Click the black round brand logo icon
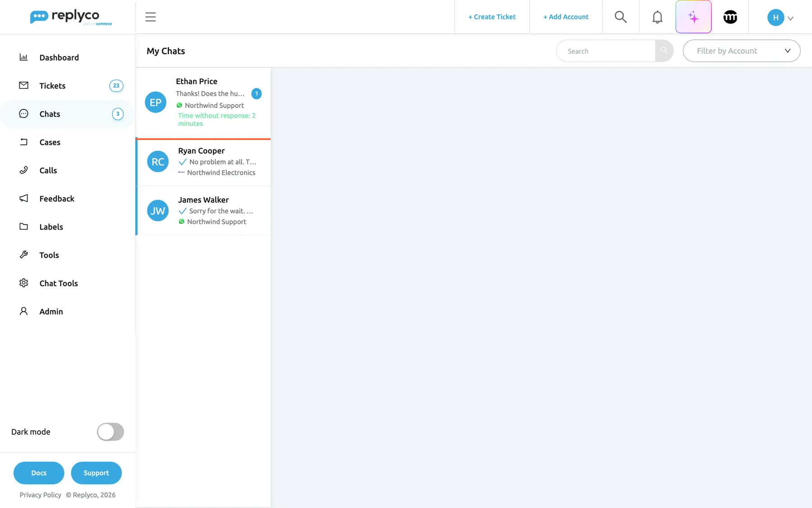The height and width of the screenshot is (508, 812). (x=730, y=17)
